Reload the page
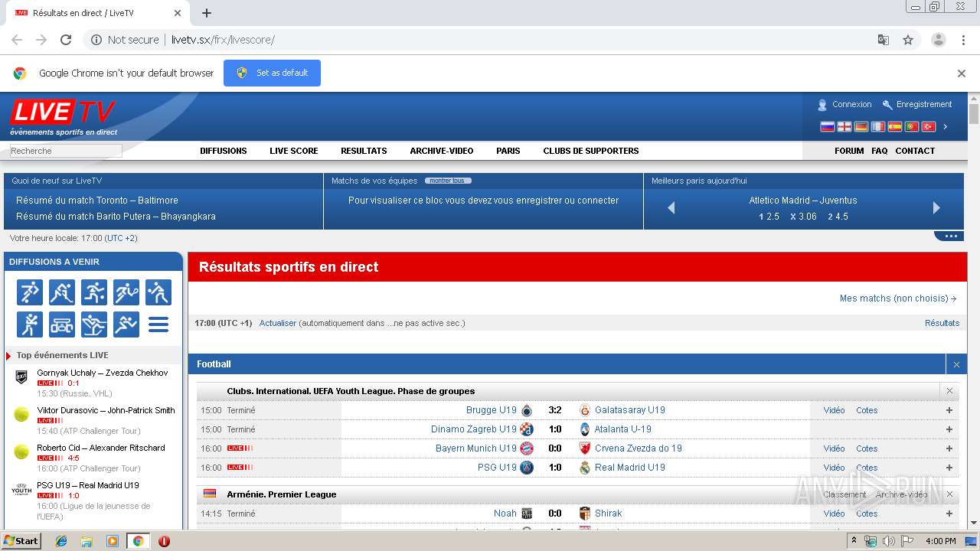Screen dimensions: 980x551 coord(66,40)
